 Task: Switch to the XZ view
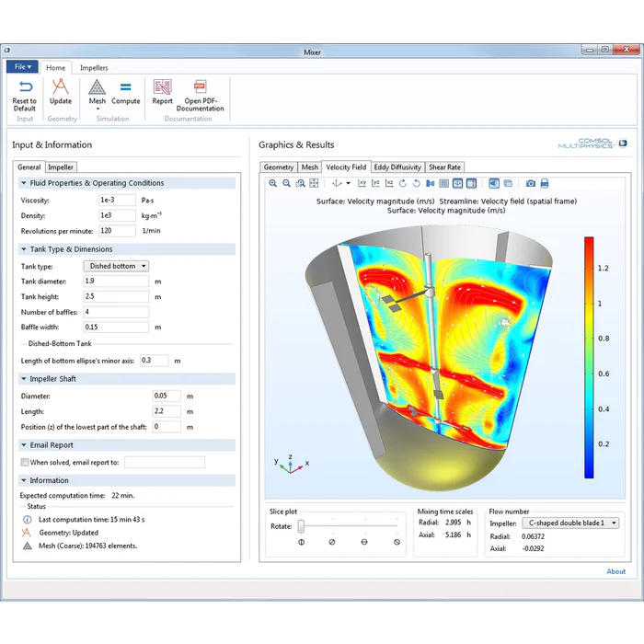point(389,184)
